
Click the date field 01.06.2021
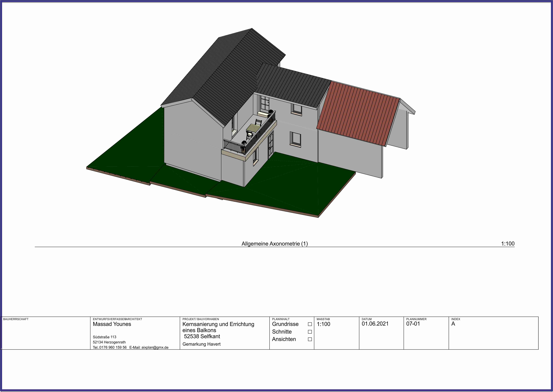coord(375,324)
